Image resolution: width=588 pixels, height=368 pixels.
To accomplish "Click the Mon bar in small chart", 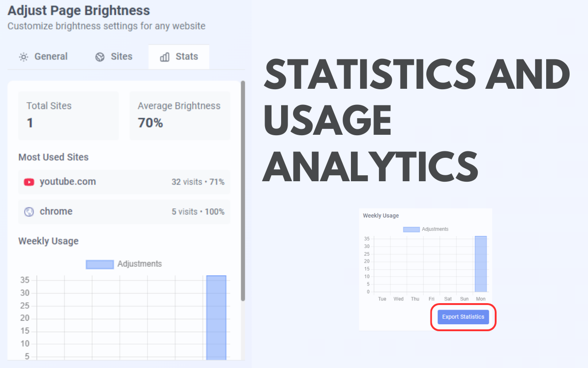I will tap(481, 264).
